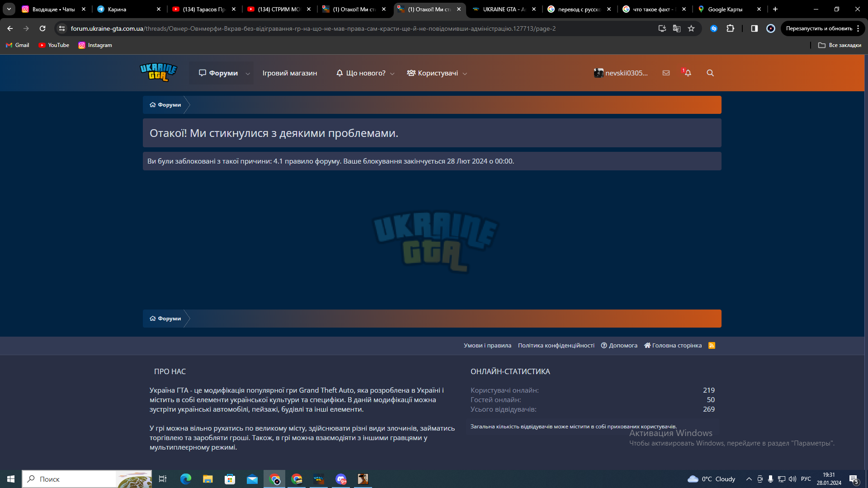
Task: Open the Instagram bookmark
Action: pyautogui.click(x=95, y=45)
